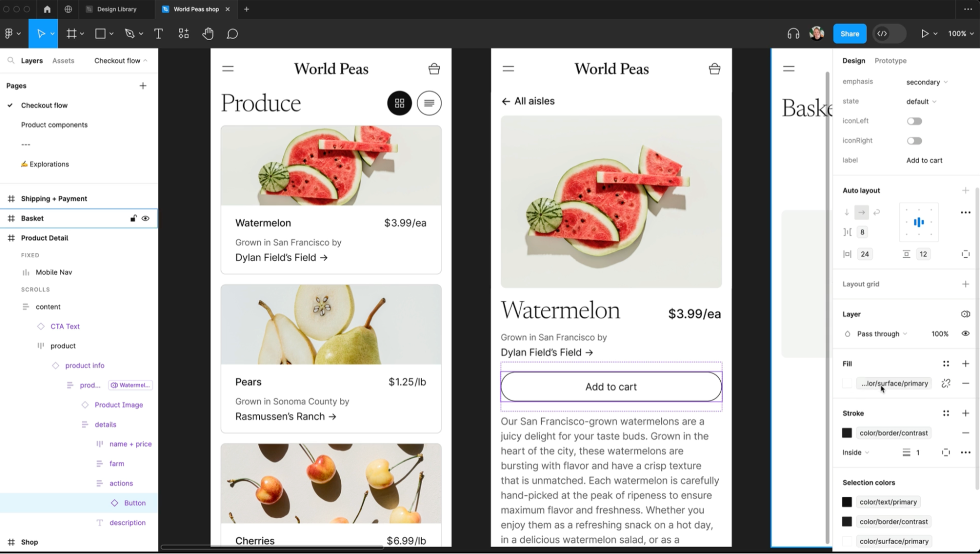980x554 pixels.
Task: Select the Text tool in the toolbar
Action: click(158, 34)
